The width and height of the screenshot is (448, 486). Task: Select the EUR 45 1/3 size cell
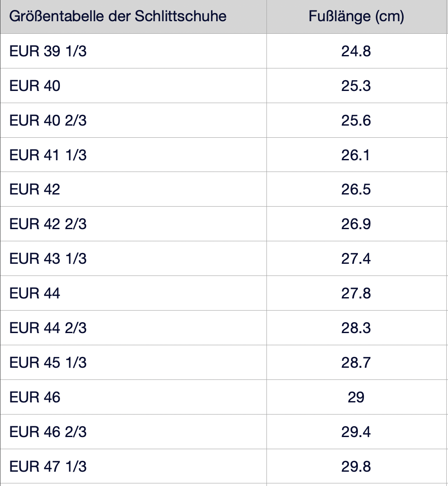(48, 363)
